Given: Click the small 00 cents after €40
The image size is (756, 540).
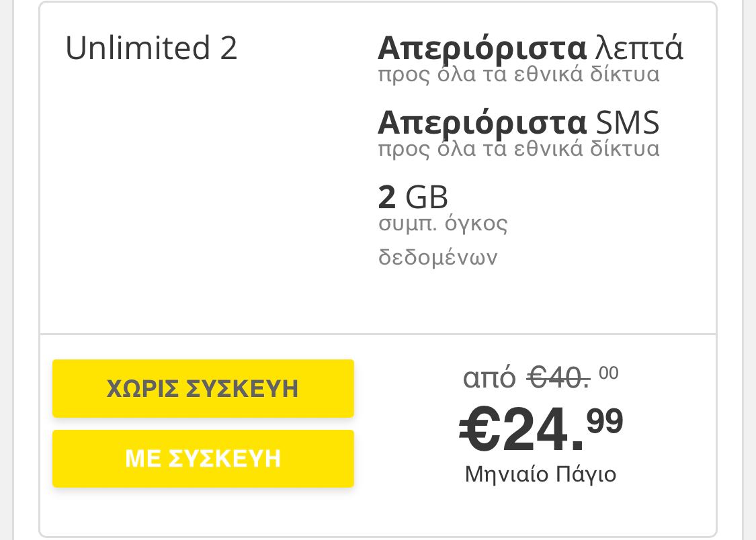Looking at the screenshot, I should [608, 373].
